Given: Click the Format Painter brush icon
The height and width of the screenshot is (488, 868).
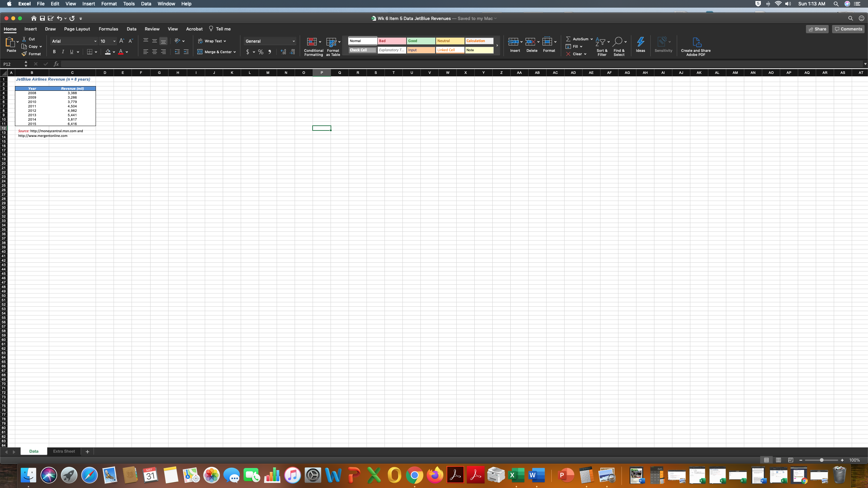Looking at the screenshot, I should pyautogui.click(x=24, y=54).
